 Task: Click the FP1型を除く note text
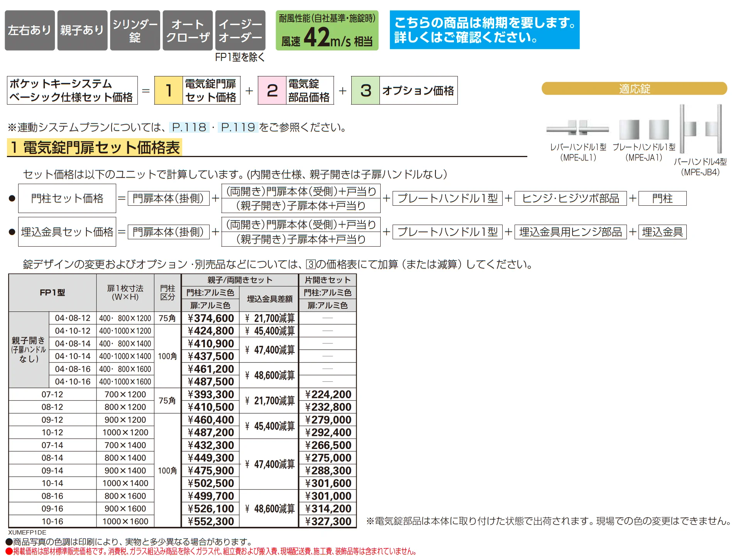click(240, 57)
